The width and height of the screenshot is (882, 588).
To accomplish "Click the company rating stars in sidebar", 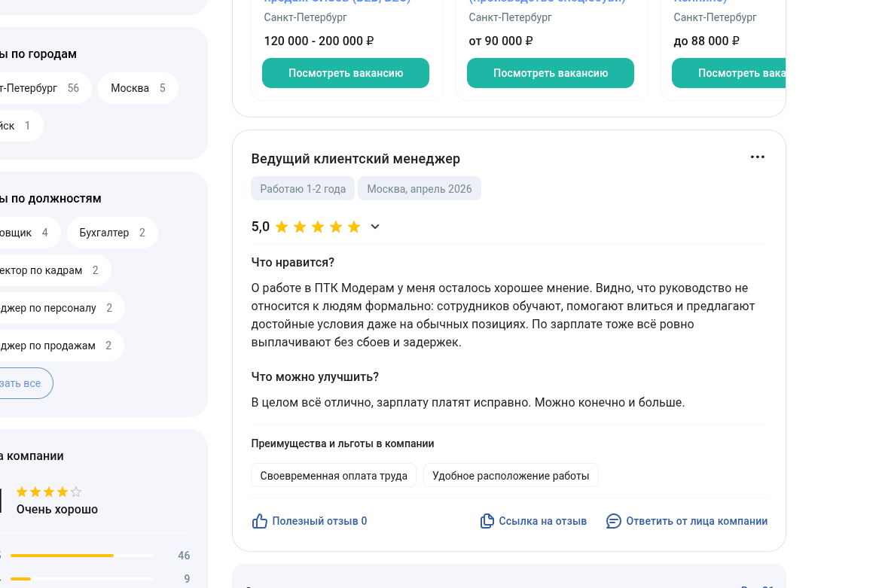I will (49, 492).
